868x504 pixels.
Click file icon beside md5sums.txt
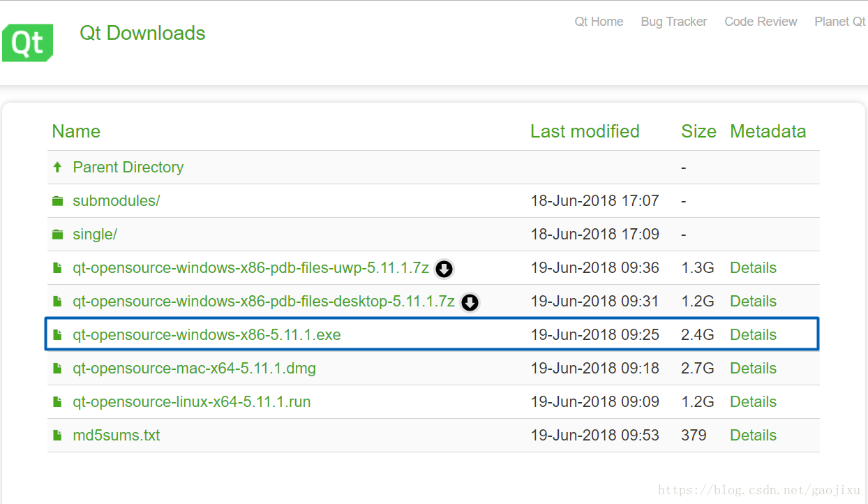coord(57,436)
